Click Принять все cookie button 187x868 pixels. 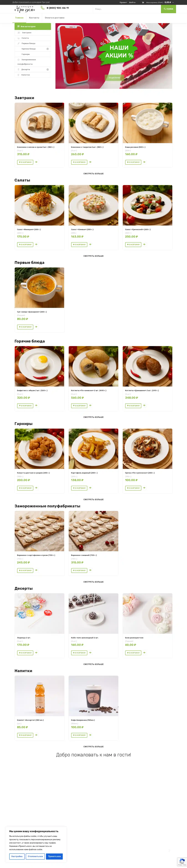[54, 856]
